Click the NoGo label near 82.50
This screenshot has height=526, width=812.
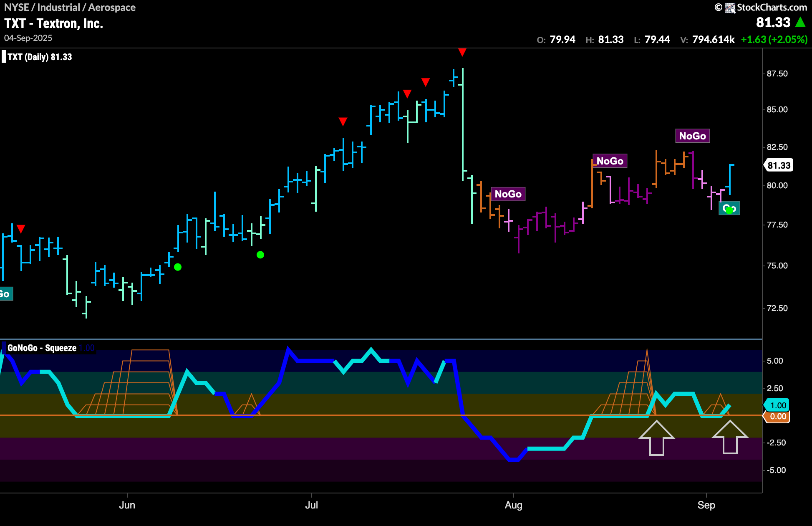(692, 136)
